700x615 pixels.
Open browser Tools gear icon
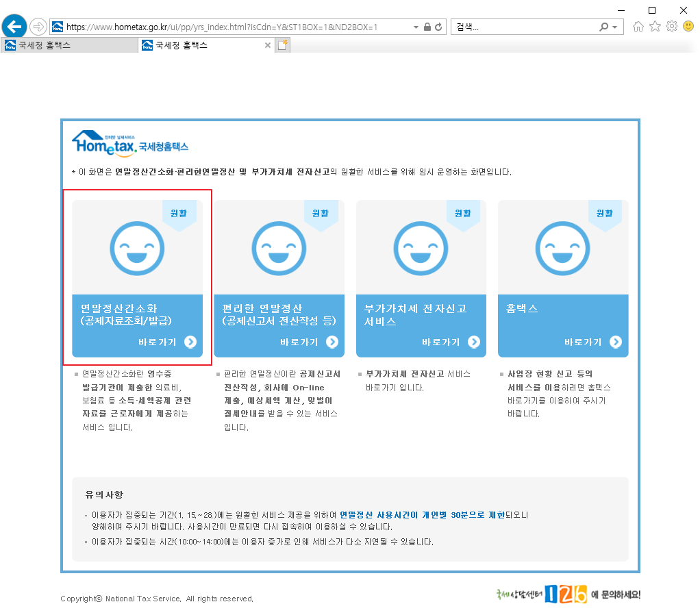click(672, 26)
